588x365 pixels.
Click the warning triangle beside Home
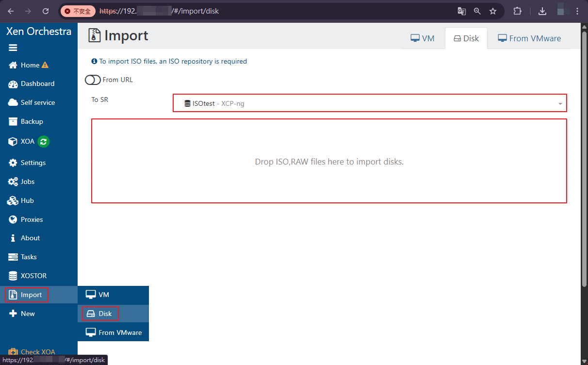point(45,65)
